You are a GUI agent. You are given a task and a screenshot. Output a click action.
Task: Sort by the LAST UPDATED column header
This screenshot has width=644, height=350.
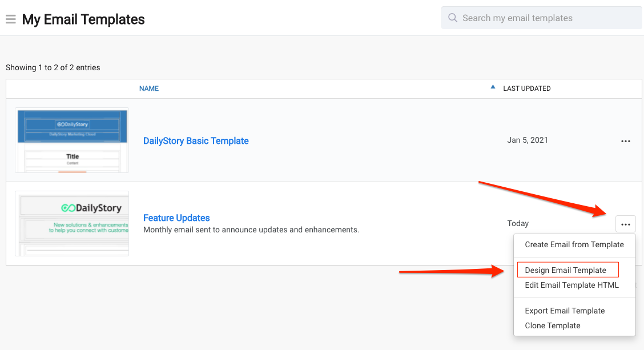(527, 88)
